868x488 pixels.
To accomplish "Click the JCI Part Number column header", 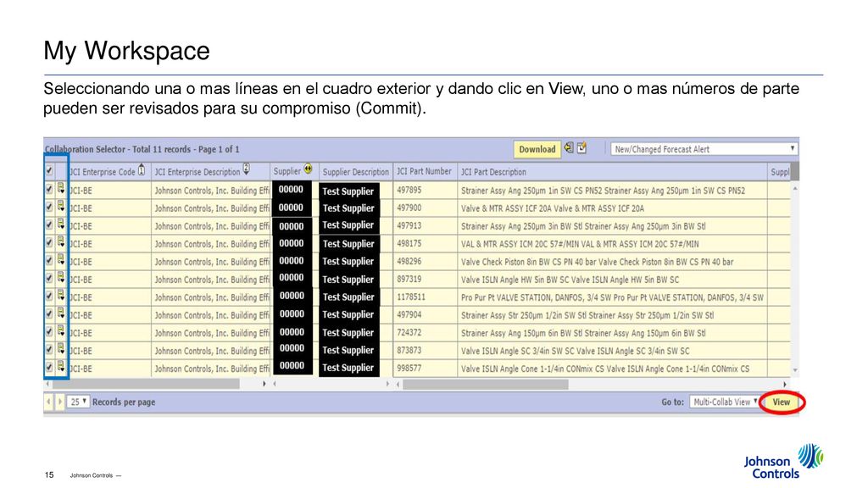I will pos(424,171).
